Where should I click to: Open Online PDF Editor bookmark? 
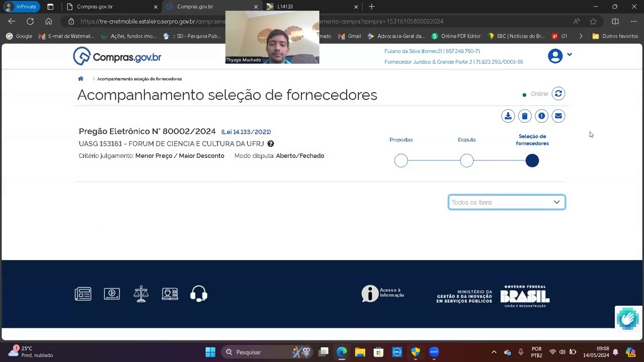(456, 36)
